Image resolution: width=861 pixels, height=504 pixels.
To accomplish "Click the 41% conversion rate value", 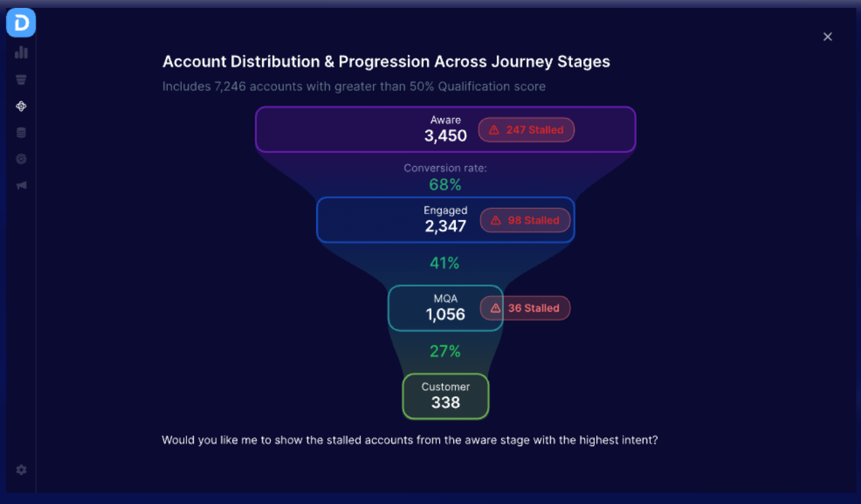I will 445,264.
